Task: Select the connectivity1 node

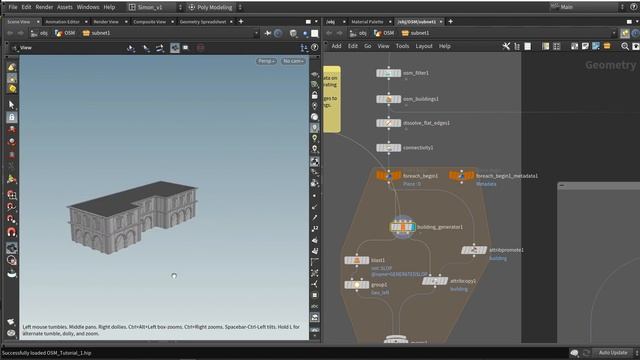Action: pyautogui.click(x=388, y=148)
